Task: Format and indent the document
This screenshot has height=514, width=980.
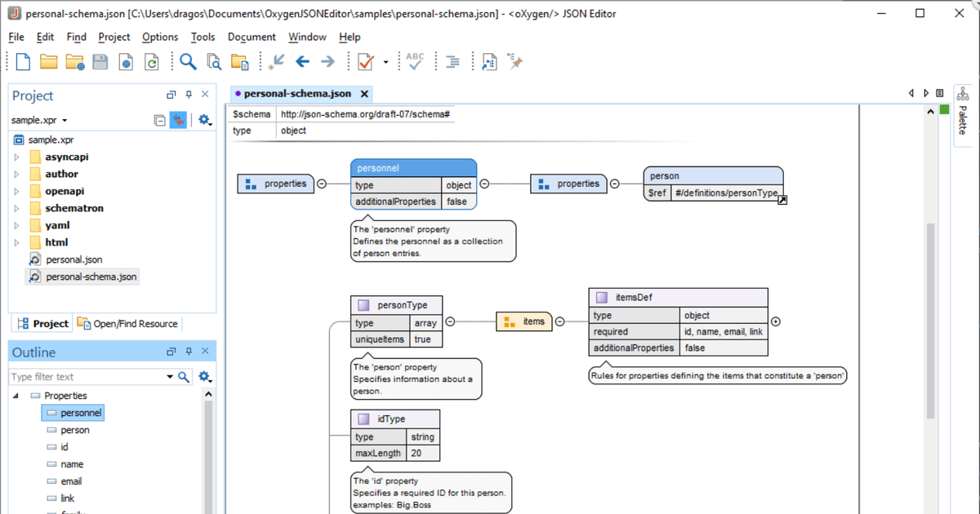Action: click(x=452, y=61)
